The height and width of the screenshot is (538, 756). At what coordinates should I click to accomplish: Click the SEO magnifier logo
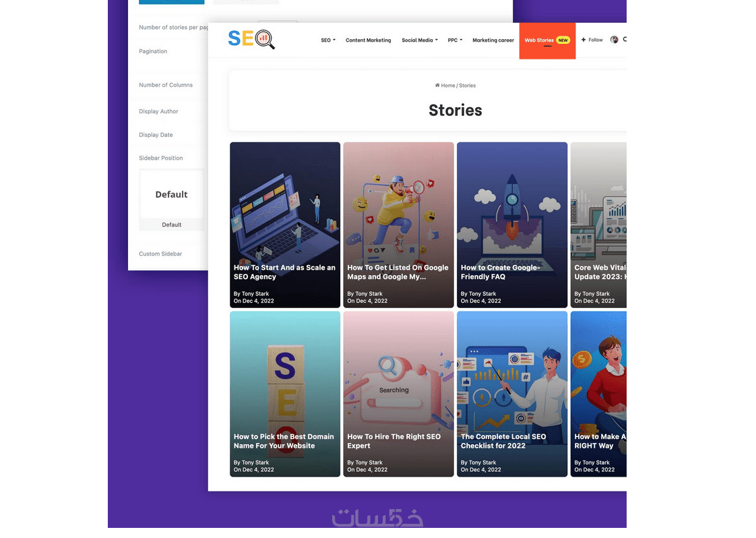tap(251, 40)
